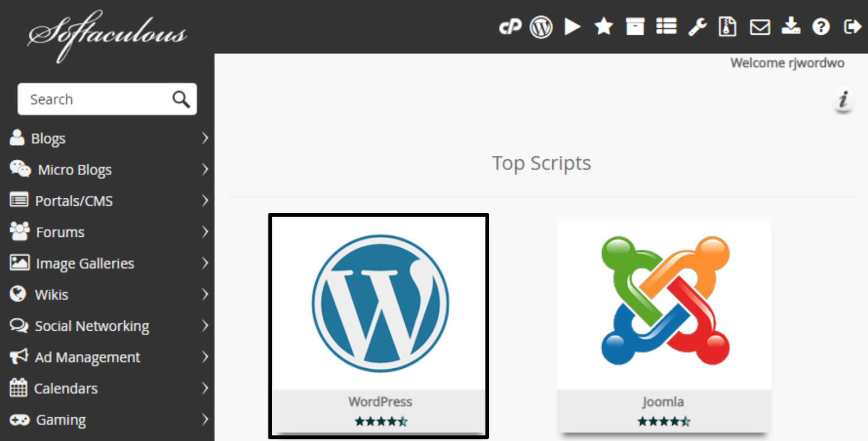Screen dimensions: 868x441
Task: Open the ratings star icon
Action: (x=603, y=26)
